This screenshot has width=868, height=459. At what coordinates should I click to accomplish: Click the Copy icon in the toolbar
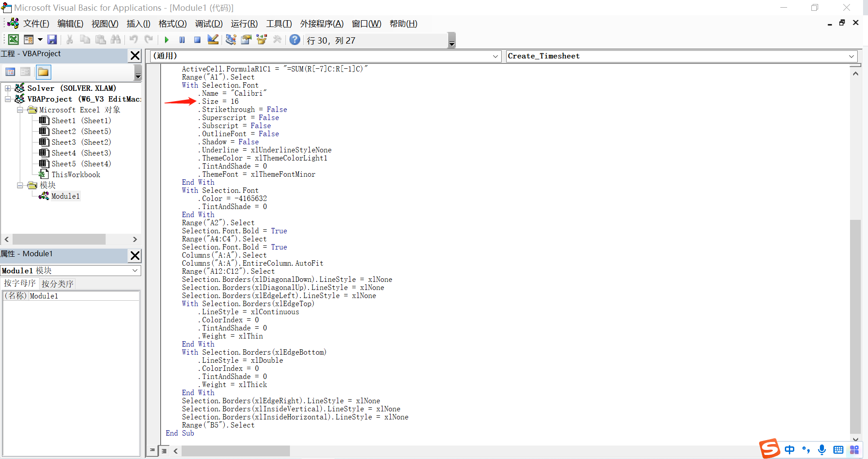click(85, 40)
